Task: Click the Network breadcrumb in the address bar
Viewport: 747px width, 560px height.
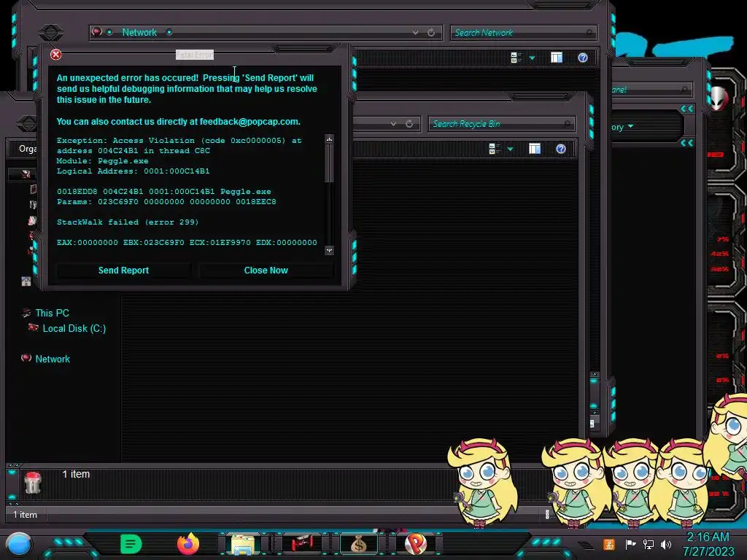Action: (139, 32)
